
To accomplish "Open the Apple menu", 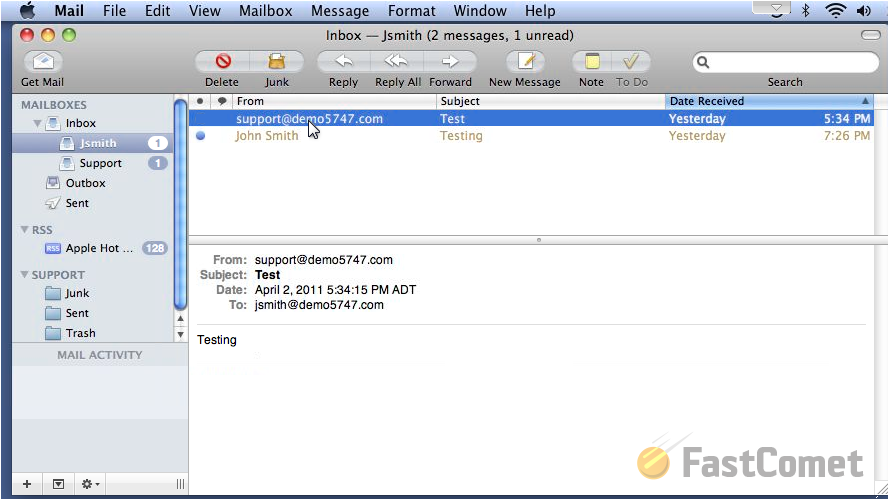I will pyautogui.click(x=27, y=10).
